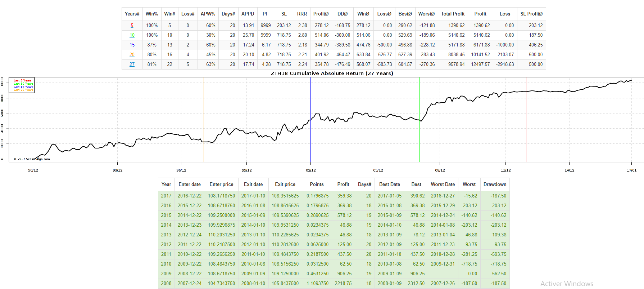
Task: Select the Best value 2312.50
Action: click(416, 284)
